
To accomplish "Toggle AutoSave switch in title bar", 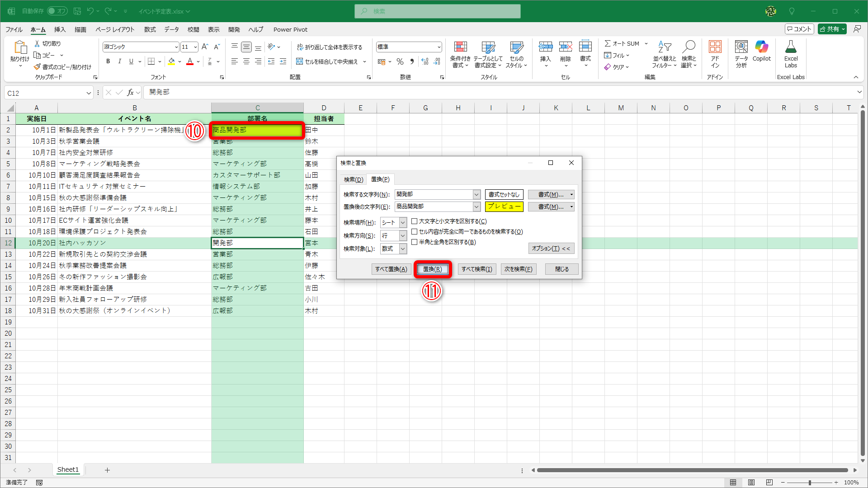I will click(57, 11).
